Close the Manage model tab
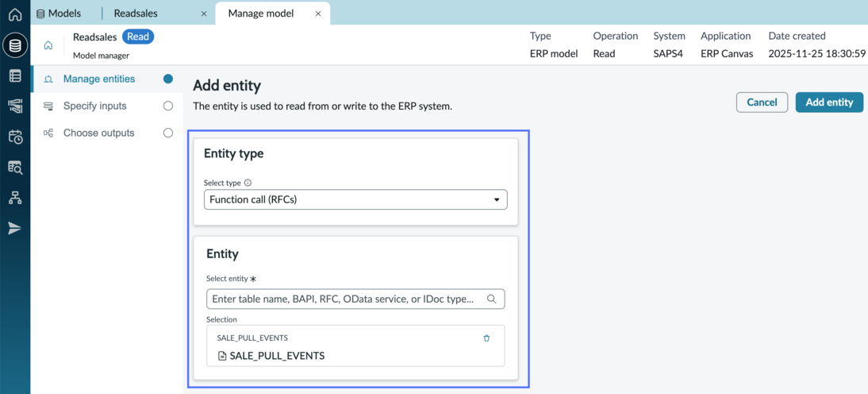 [x=318, y=14]
